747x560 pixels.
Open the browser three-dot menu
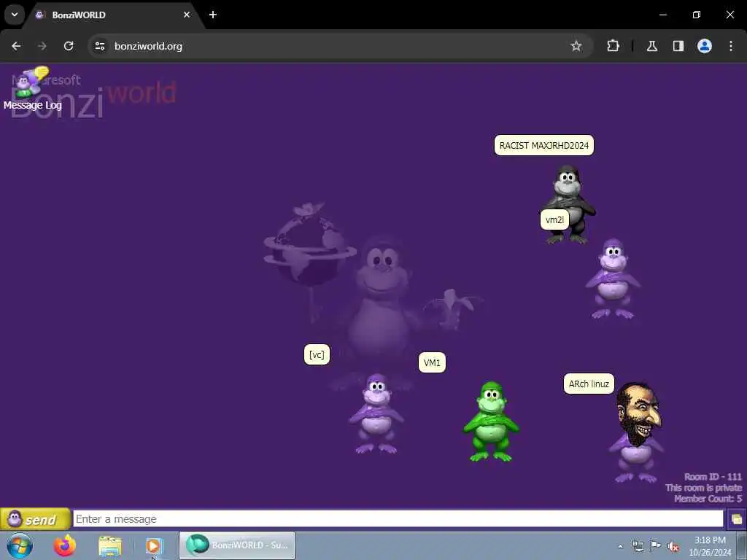coord(731,46)
